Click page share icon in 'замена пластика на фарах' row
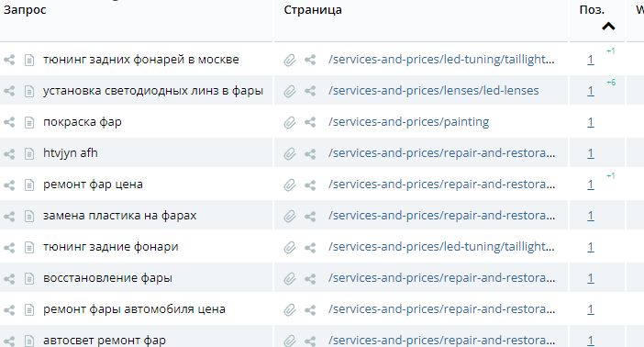The width and height of the screenshot is (644, 347). pos(310,216)
